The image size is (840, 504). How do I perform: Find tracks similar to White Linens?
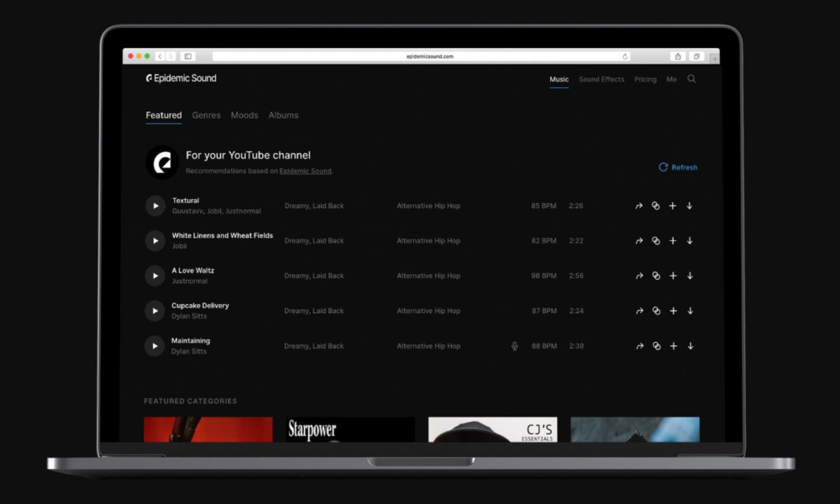(656, 240)
